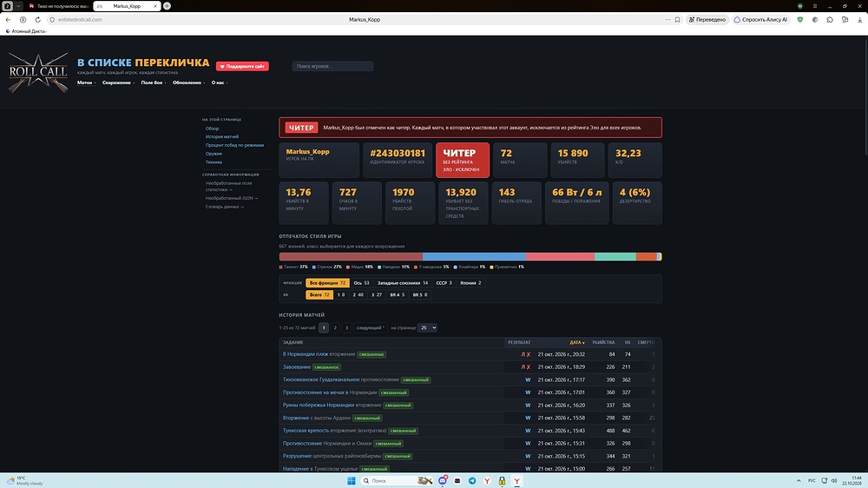
Task: Click the Стрелок blue bar segment
Action: [475, 256]
